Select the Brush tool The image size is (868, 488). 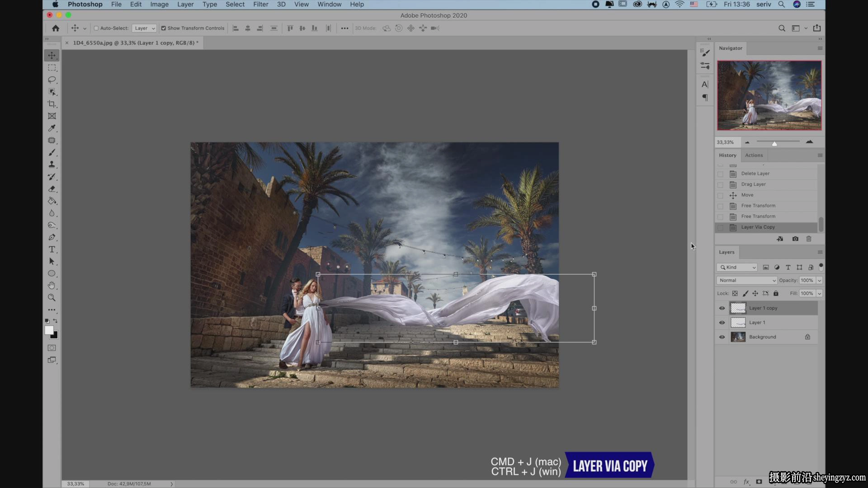pos(52,153)
